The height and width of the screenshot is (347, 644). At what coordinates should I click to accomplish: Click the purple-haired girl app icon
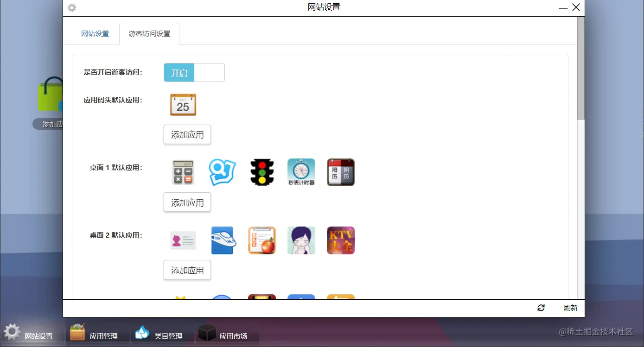[301, 240]
